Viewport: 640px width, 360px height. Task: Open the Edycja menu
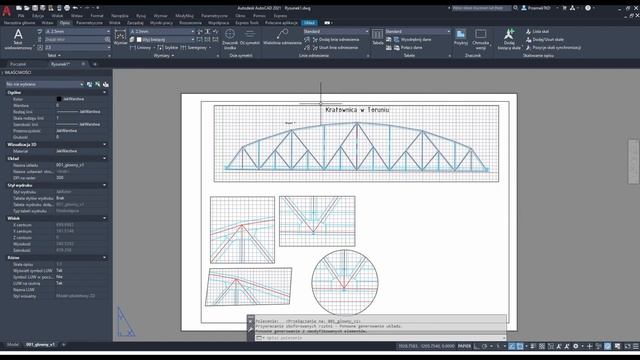tap(38, 16)
